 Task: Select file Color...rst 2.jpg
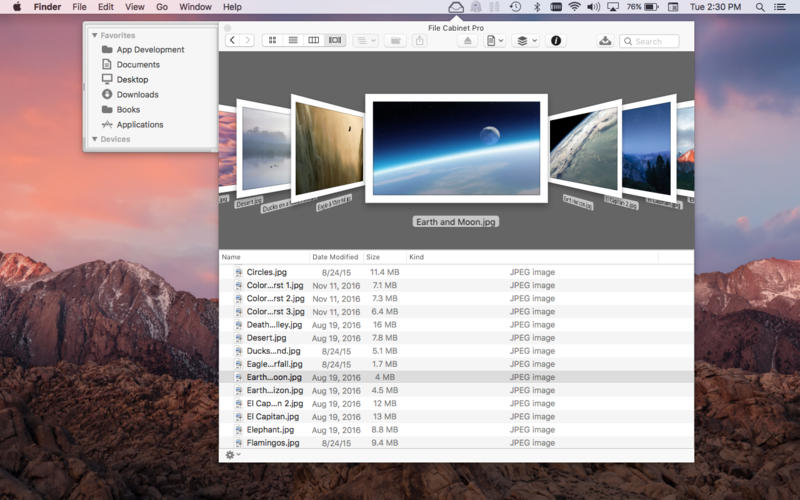[x=456, y=298]
